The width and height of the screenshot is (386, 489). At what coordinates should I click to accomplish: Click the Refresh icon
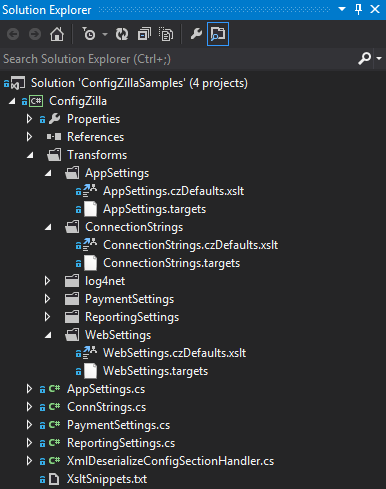[122, 34]
